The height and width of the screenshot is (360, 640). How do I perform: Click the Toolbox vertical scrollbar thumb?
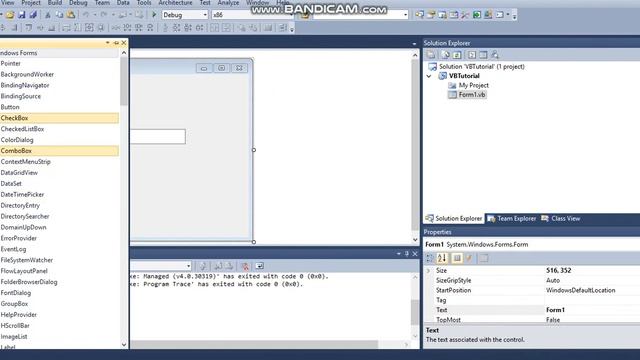(x=124, y=82)
